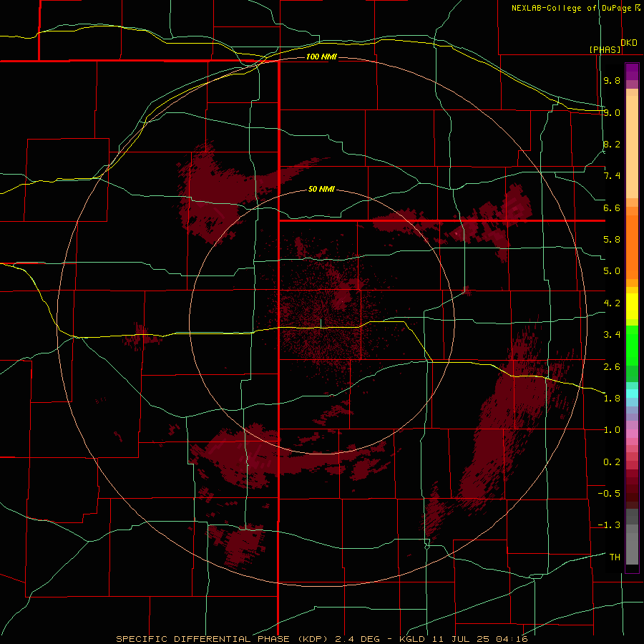The width and height of the screenshot is (644, 644).
Task: Click the 2.4 DEG elevation angle text
Action: (x=358, y=639)
